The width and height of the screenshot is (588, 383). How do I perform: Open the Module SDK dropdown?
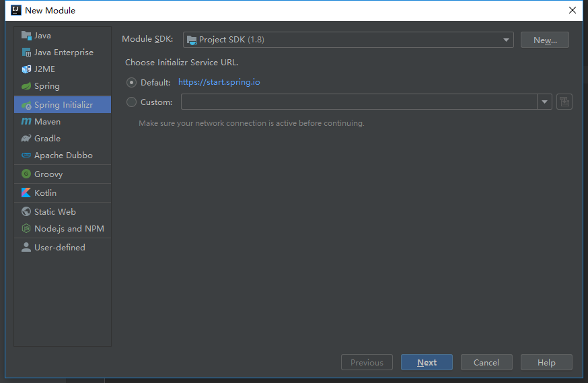tap(348, 40)
